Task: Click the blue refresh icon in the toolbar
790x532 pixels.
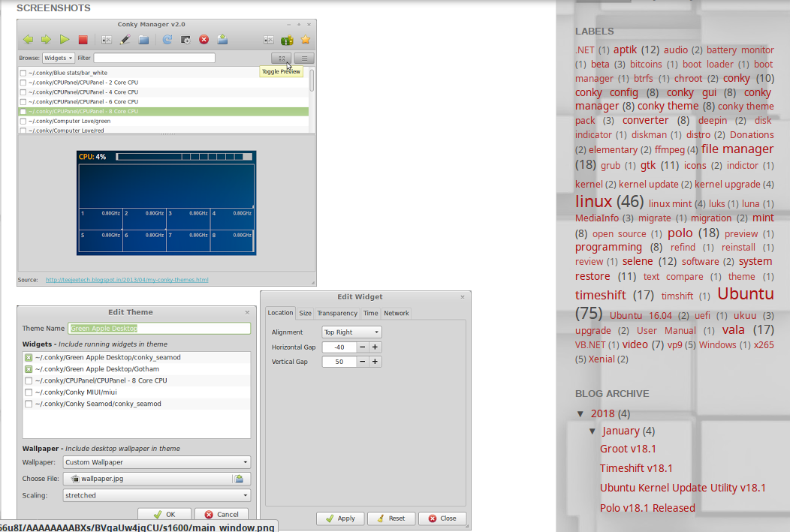Action: pos(167,39)
